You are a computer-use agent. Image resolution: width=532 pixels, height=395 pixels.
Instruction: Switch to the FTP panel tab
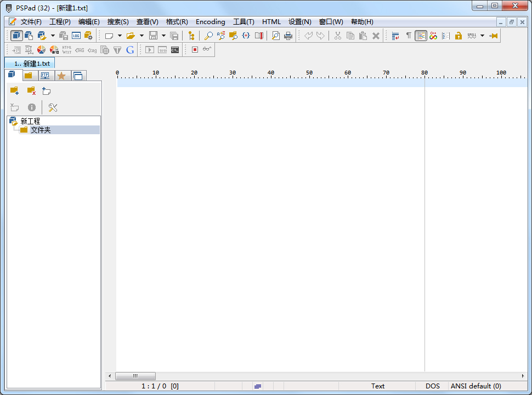[45, 76]
